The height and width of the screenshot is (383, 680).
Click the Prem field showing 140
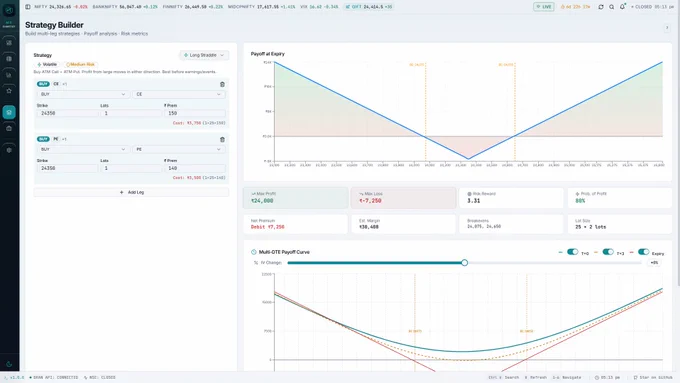[195, 168]
